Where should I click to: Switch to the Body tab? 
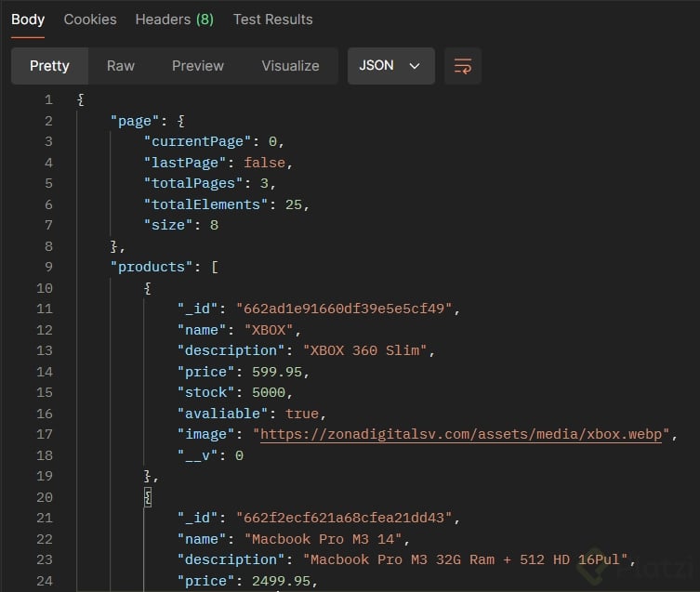(x=28, y=20)
